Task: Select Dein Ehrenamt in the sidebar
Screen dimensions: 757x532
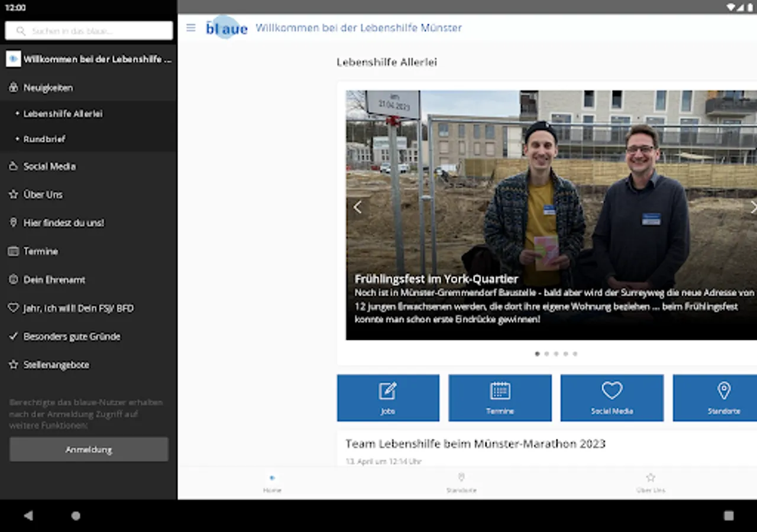Action: (89, 280)
